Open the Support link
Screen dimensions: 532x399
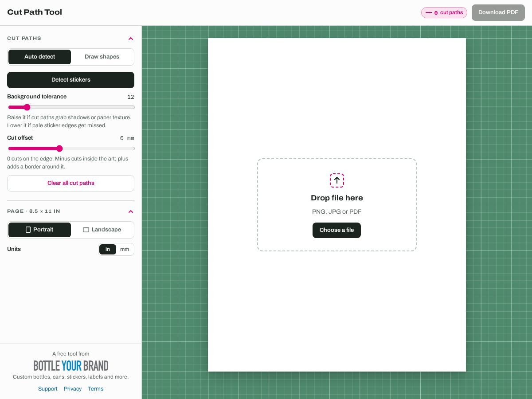(48, 389)
